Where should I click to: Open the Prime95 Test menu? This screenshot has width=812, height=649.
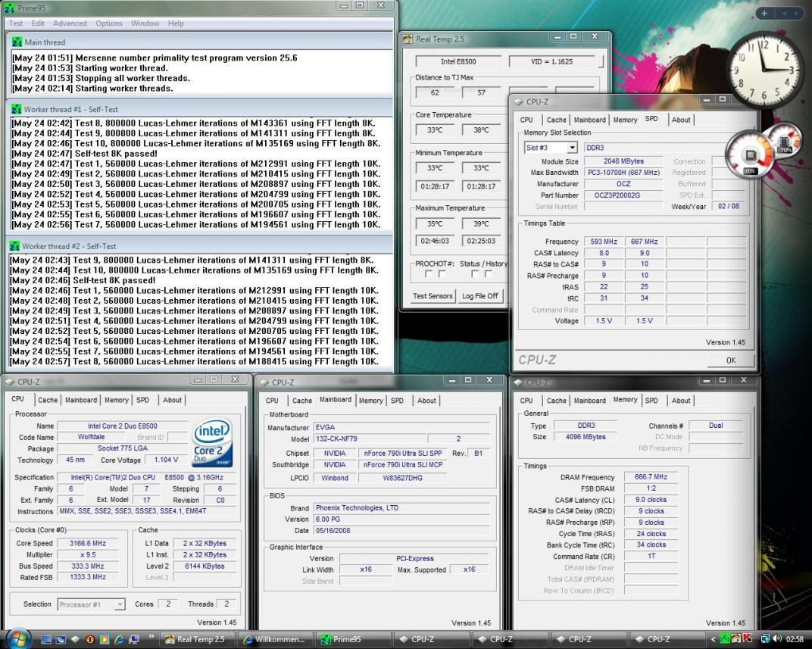pyautogui.click(x=16, y=23)
